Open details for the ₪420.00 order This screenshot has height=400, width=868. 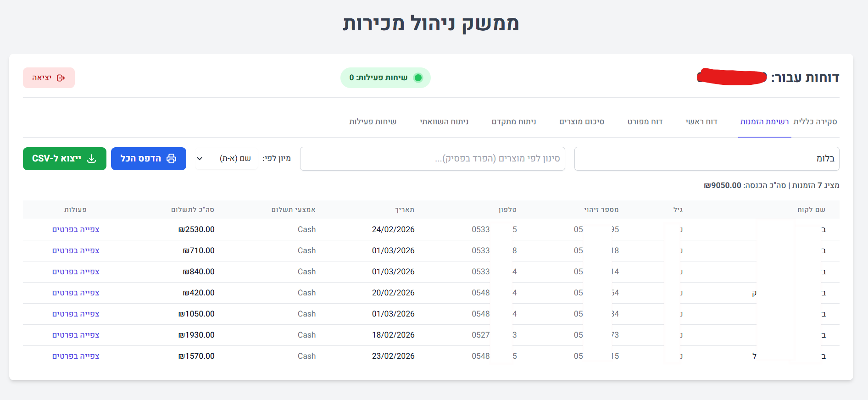(76, 293)
